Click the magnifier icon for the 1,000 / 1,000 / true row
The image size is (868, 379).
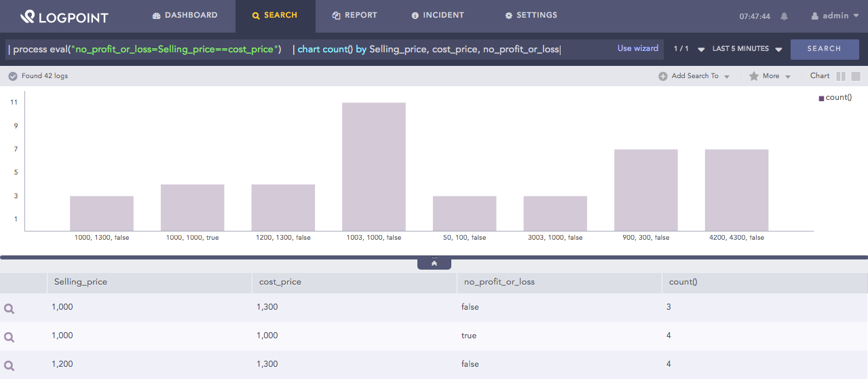pyautogui.click(x=10, y=337)
